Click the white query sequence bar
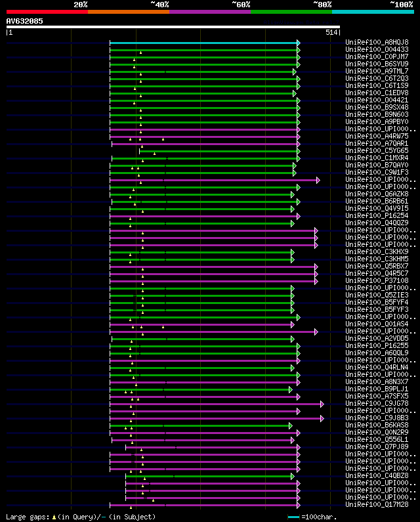Screen dimensions: 420x522 (x=173, y=27)
